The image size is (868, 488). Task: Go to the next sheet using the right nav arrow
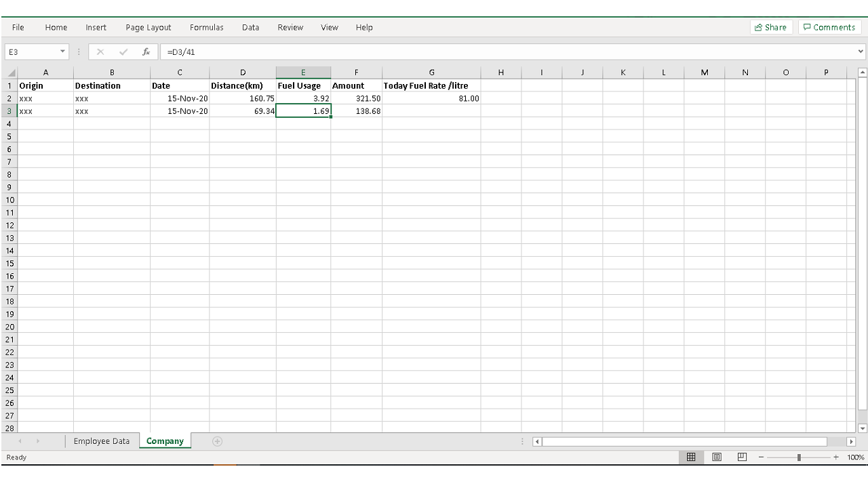click(x=37, y=441)
